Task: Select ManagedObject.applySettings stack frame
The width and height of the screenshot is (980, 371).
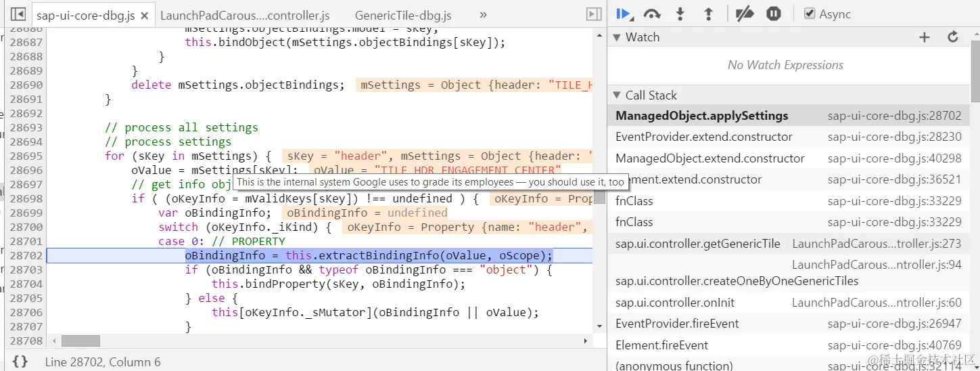Action: tap(789, 116)
